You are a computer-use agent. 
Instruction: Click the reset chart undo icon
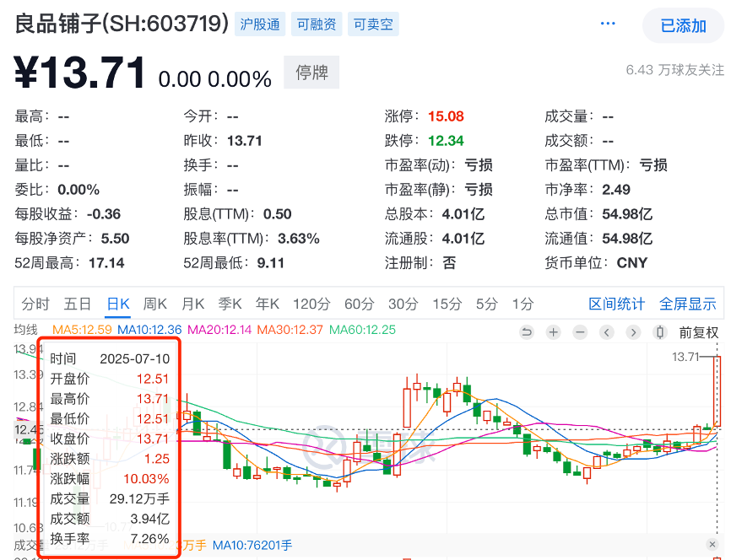(x=528, y=332)
